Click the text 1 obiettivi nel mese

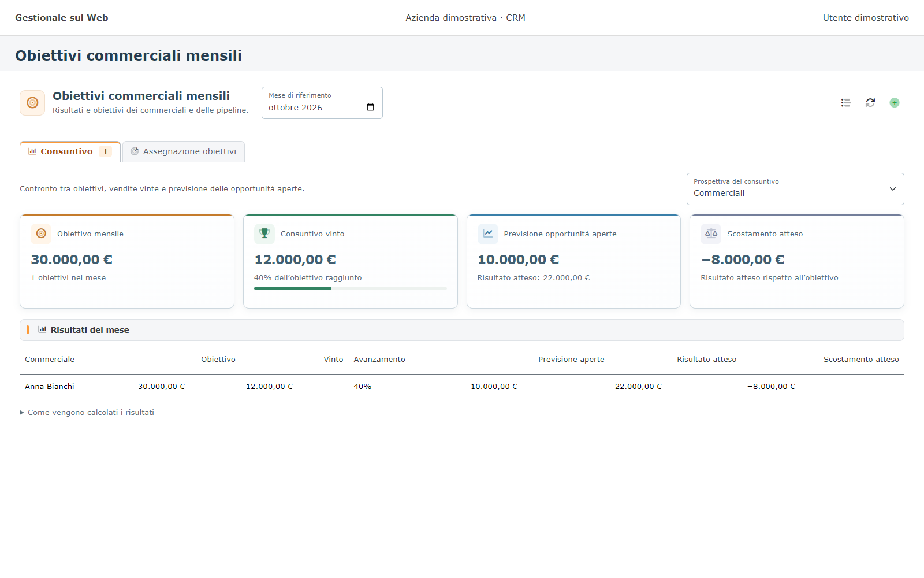click(68, 278)
